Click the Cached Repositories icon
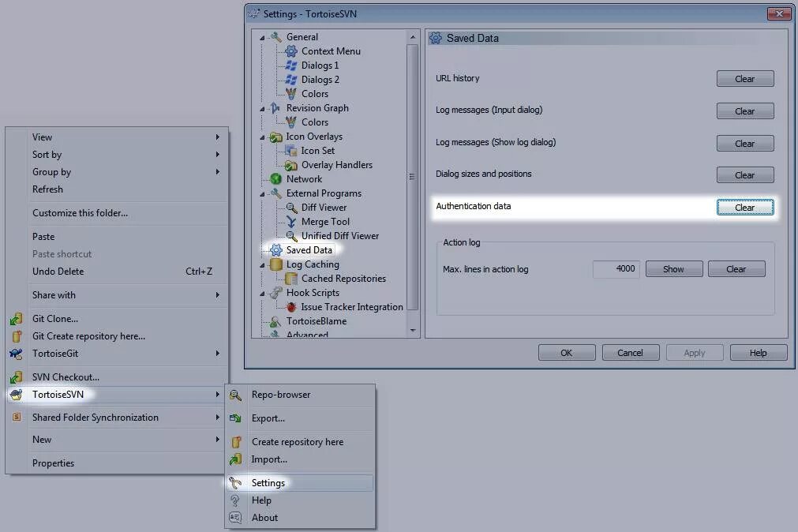 click(291, 279)
